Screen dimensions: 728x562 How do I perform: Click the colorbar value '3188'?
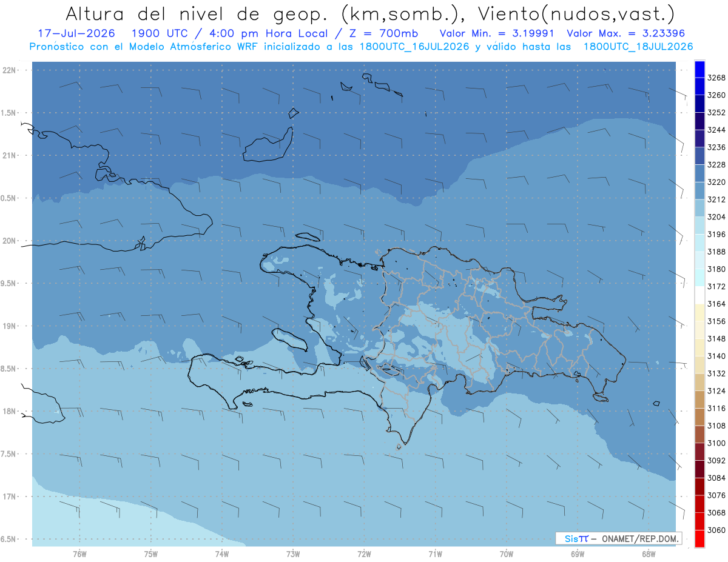coord(716,252)
